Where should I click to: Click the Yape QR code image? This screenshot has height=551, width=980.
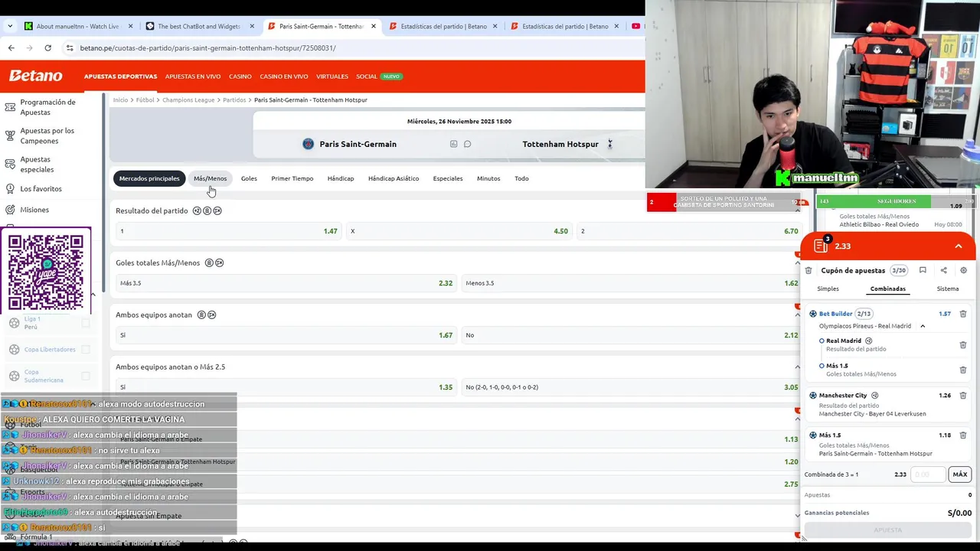coord(46,272)
